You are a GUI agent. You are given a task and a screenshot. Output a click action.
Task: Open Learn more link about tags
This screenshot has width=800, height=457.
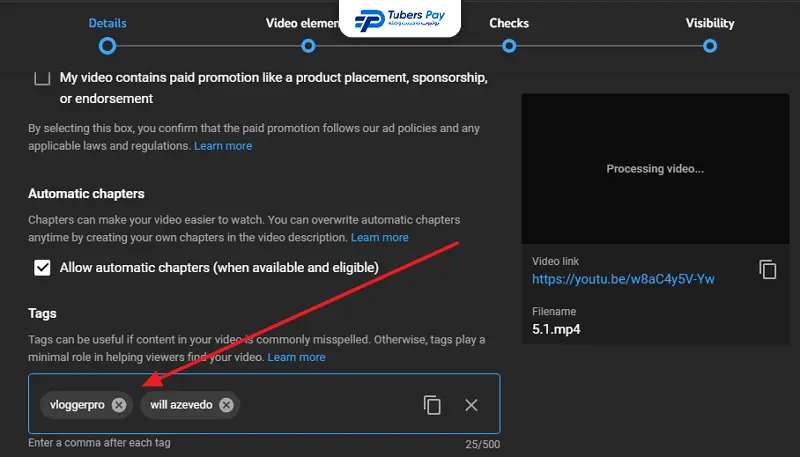click(x=296, y=357)
